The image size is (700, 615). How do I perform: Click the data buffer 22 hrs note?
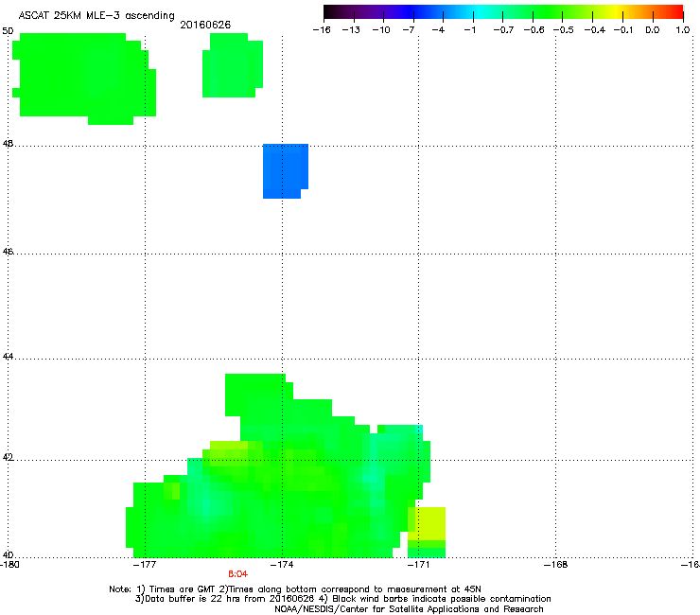342,599
